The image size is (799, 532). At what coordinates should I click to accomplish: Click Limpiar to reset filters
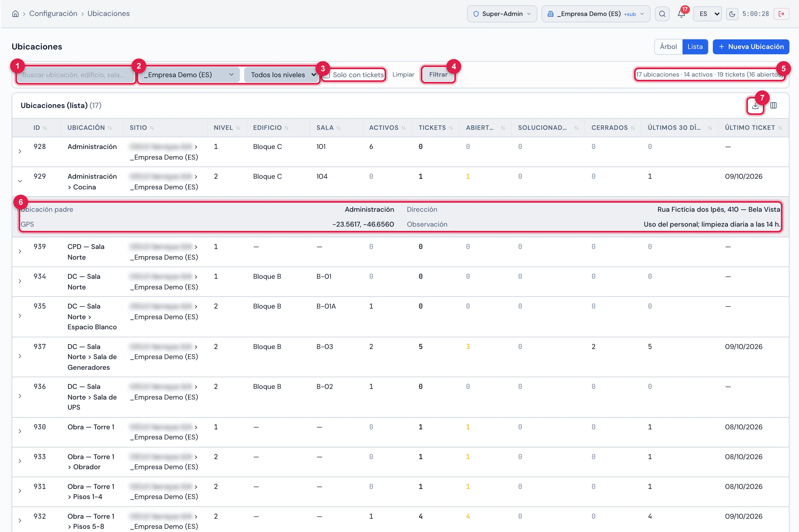(x=403, y=74)
